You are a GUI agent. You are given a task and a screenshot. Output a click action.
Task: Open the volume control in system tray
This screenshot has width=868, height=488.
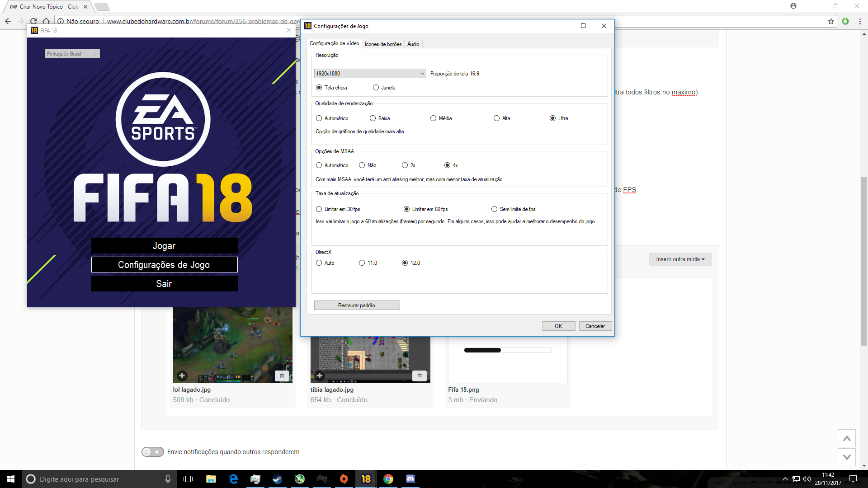[807, 479]
